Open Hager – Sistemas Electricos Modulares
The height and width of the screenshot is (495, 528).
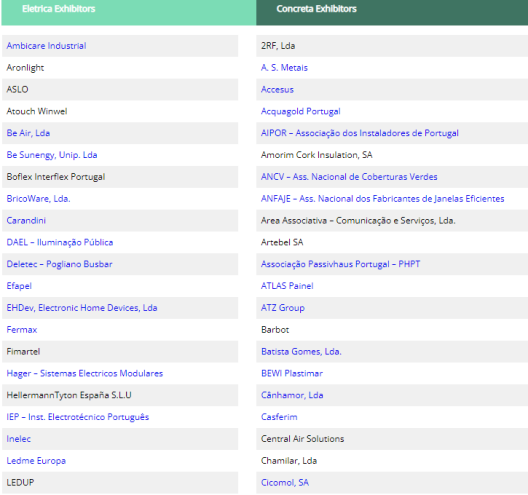coord(85,373)
